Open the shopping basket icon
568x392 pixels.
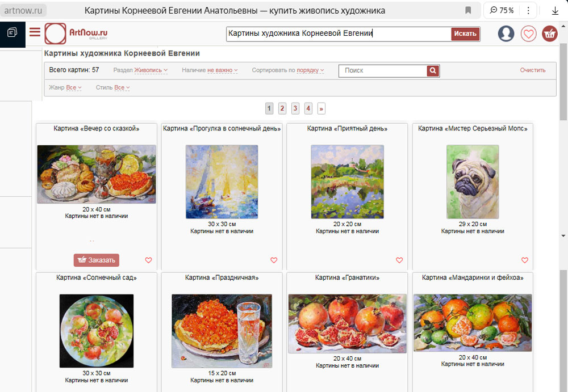[x=549, y=33]
